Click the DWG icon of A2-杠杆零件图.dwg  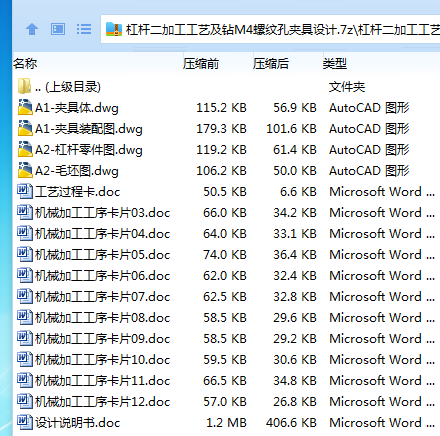(25, 149)
